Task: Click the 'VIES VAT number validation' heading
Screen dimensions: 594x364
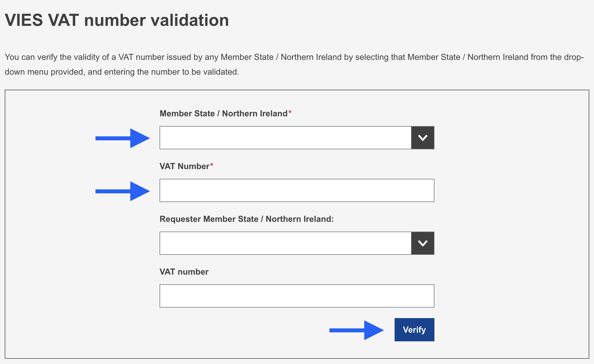Action: point(117,20)
